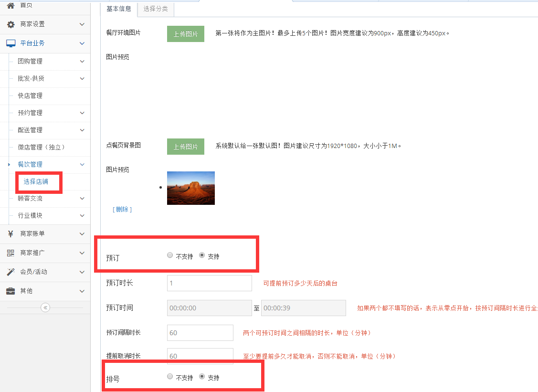The height and width of the screenshot is (392, 538).
Task: Click the 预订时长 input field
Action: coord(209,283)
